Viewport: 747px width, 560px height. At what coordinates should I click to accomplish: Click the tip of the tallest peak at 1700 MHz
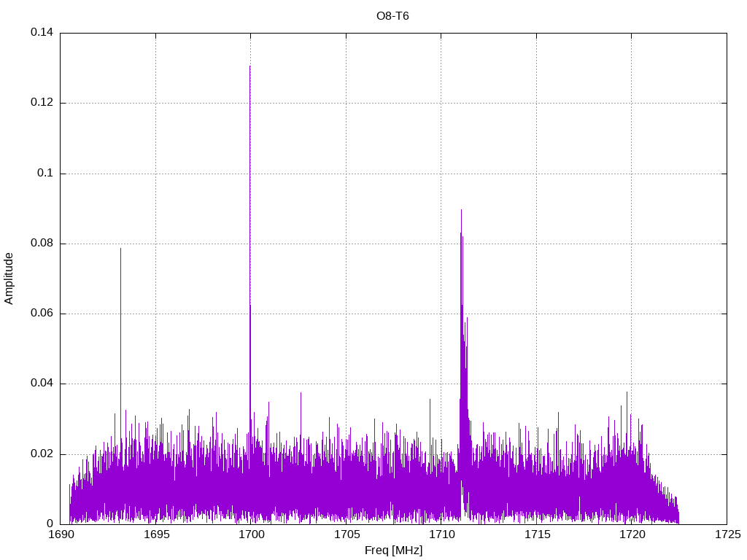click(x=250, y=66)
